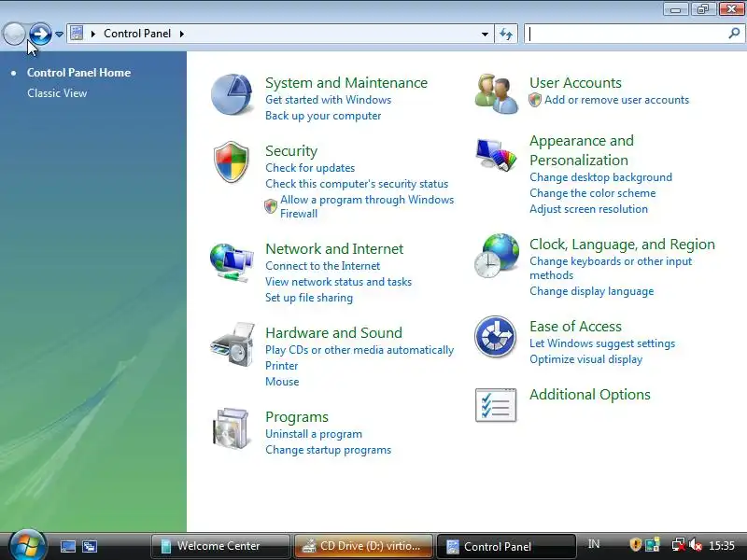747x560 pixels.
Task: Switch to CD Drive (D:) taskbar window
Action: point(363,546)
